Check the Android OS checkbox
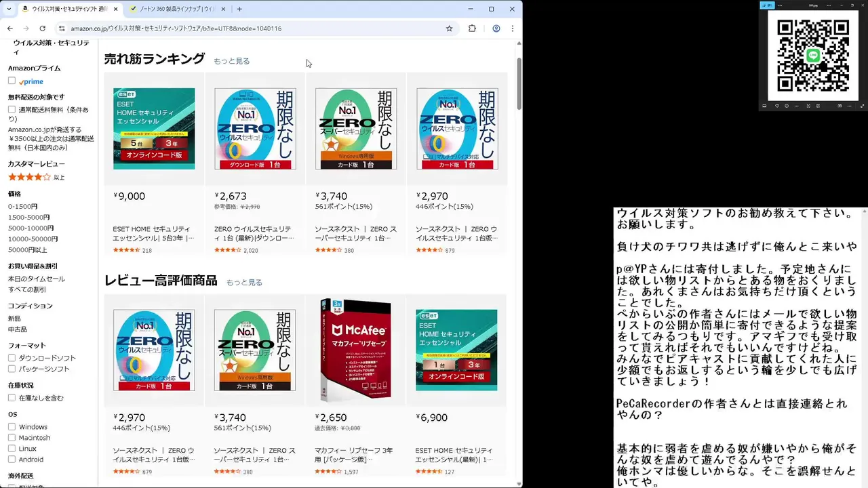868x488 pixels. [x=12, y=460]
